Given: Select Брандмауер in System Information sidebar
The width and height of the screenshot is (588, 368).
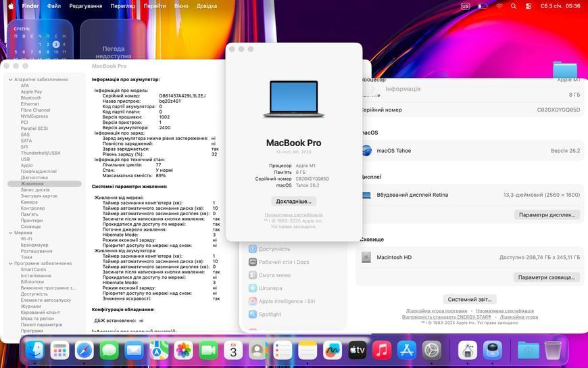Looking at the screenshot, I should pyautogui.click(x=34, y=245).
